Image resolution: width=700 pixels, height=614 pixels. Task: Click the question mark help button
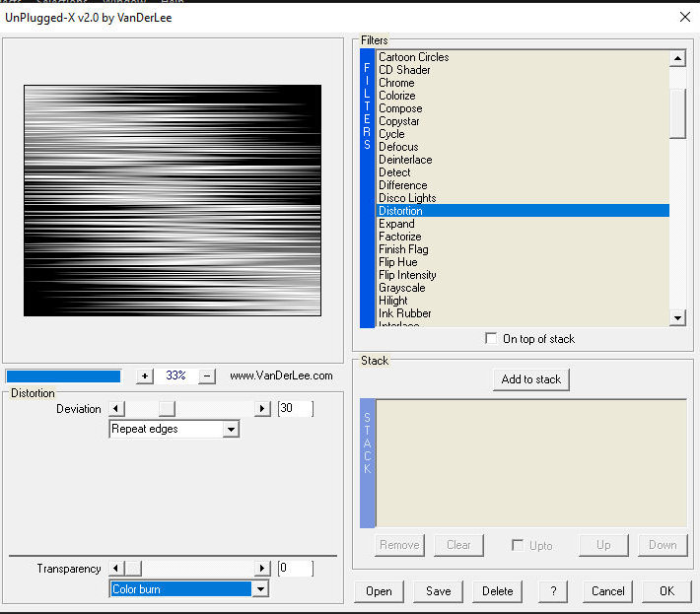(x=553, y=591)
